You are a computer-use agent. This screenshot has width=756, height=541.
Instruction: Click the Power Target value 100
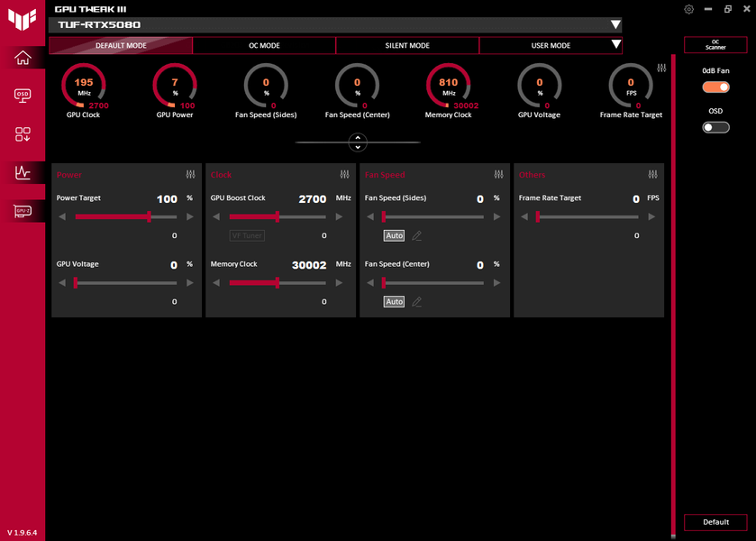(167, 199)
